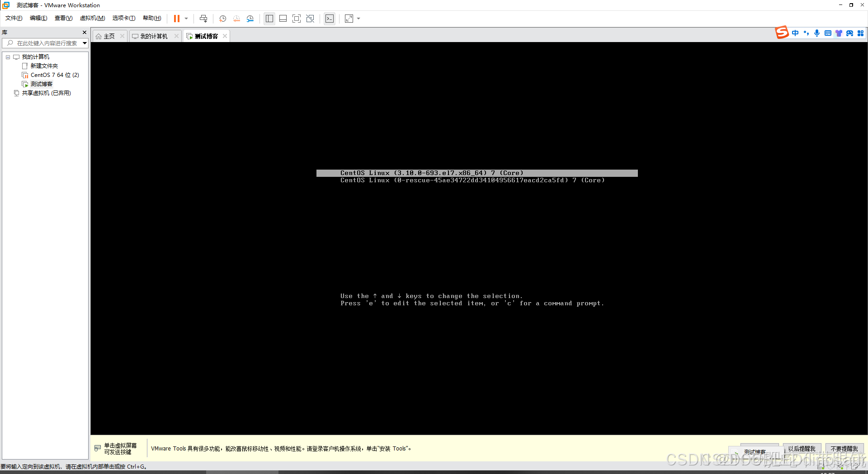Click the keyboard hint icon in info bar

(98, 448)
